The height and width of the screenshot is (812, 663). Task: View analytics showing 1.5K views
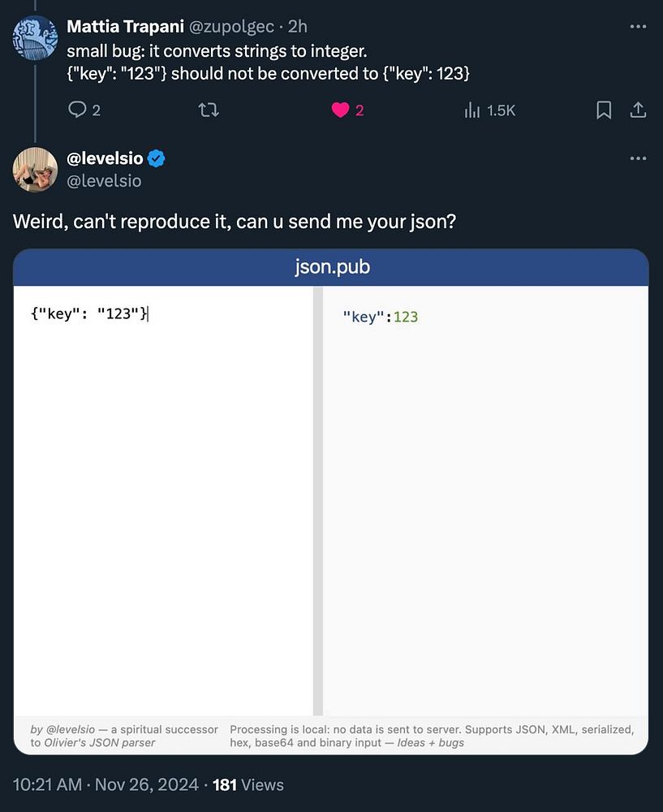pyautogui.click(x=489, y=110)
